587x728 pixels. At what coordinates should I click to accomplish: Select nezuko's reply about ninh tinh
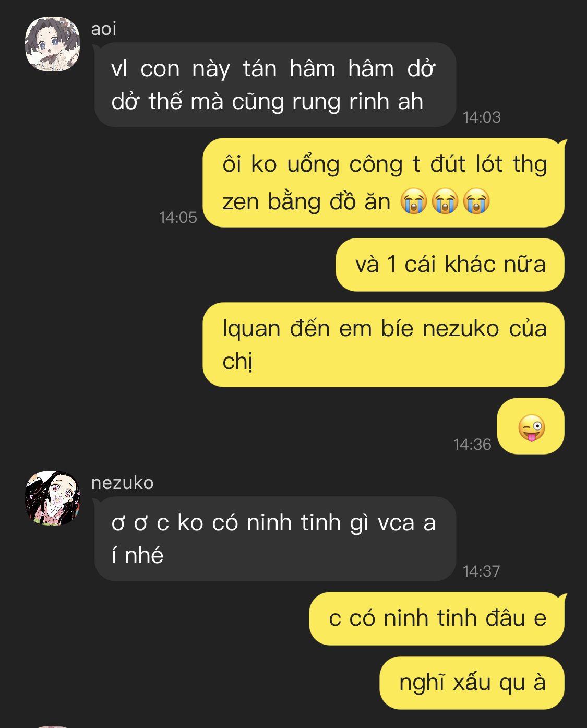pyautogui.click(x=275, y=539)
